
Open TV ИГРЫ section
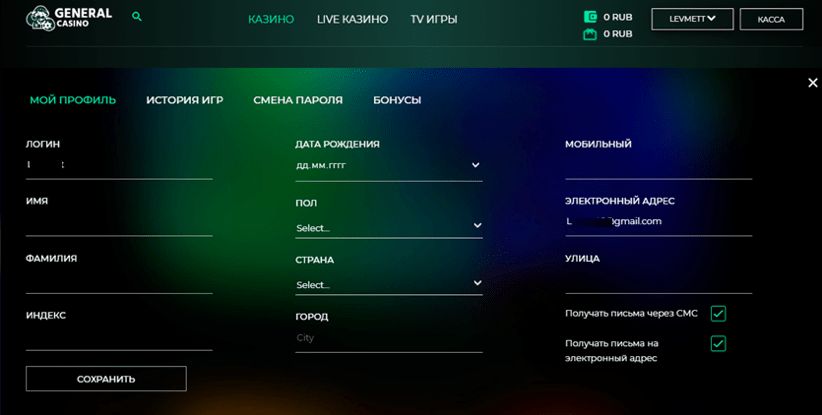pyautogui.click(x=434, y=19)
